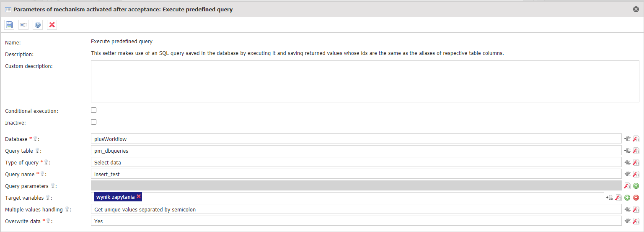The height and width of the screenshot is (232, 644).
Task: Click the function icon in the Type of query row
Action: coord(636,162)
